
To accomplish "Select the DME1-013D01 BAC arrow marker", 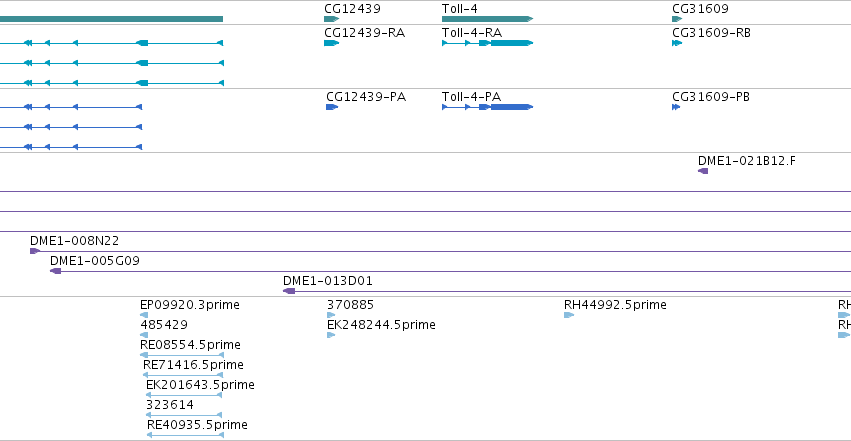I will tap(289, 291).
